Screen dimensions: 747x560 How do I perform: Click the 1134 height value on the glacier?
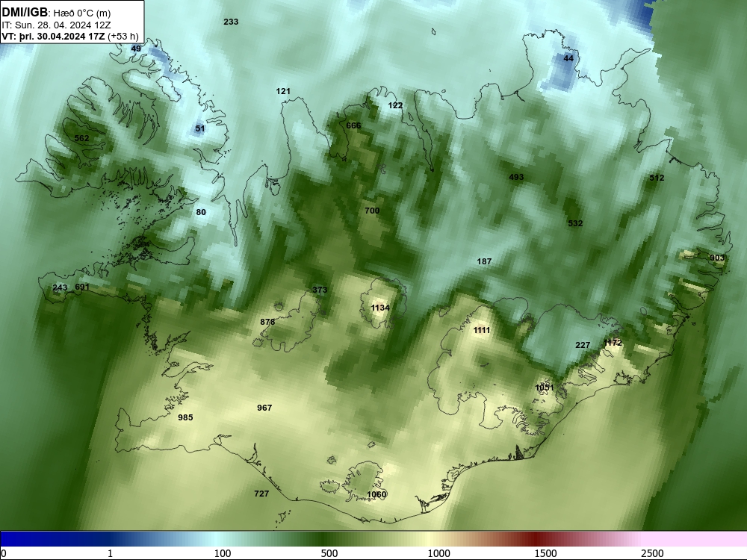point(380,308)
